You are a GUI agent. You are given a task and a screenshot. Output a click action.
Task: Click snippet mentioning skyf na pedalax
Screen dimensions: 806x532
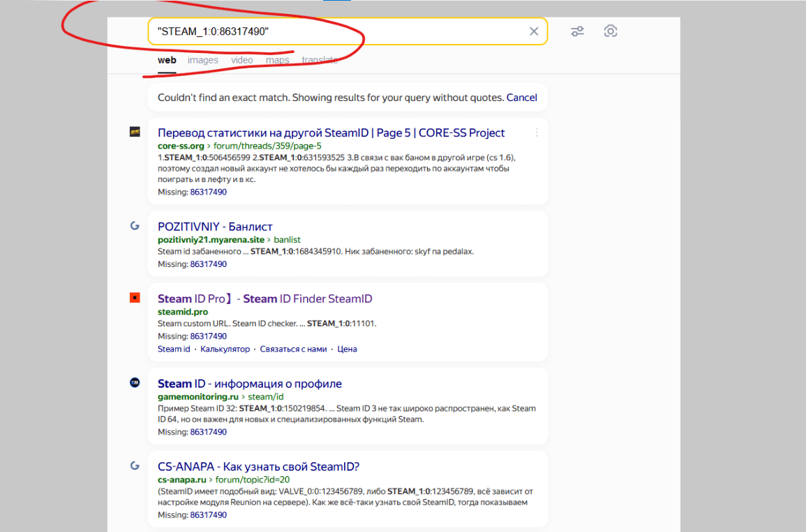tap(315, 252)
